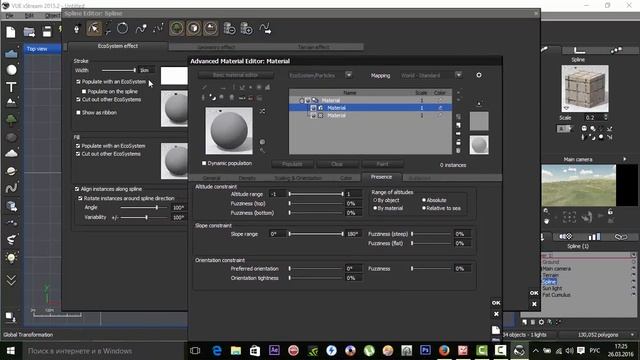Open Photoshop from the taskbar

[425, 351]
